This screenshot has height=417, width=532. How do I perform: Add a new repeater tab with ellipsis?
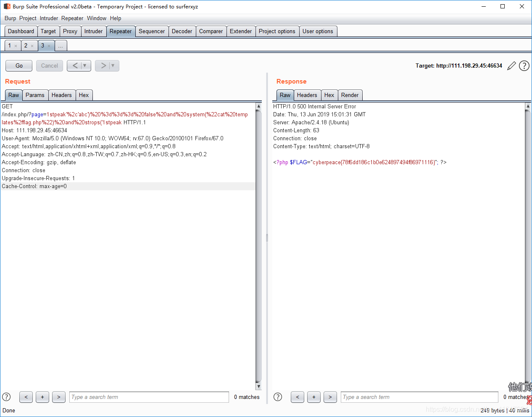coord(61,46)
